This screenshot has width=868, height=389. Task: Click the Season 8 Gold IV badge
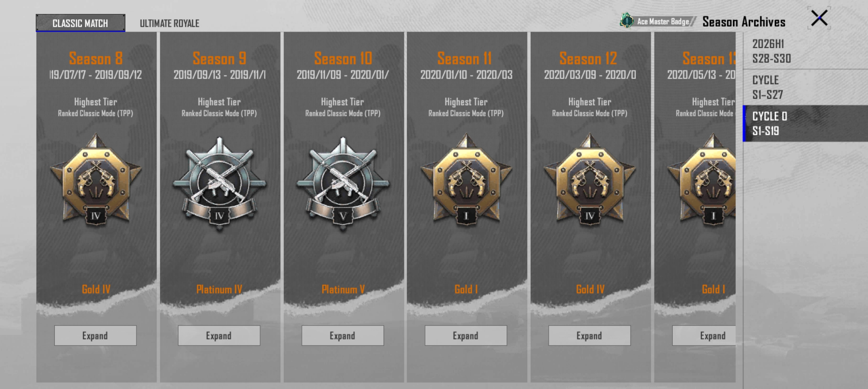click(96, 180)
